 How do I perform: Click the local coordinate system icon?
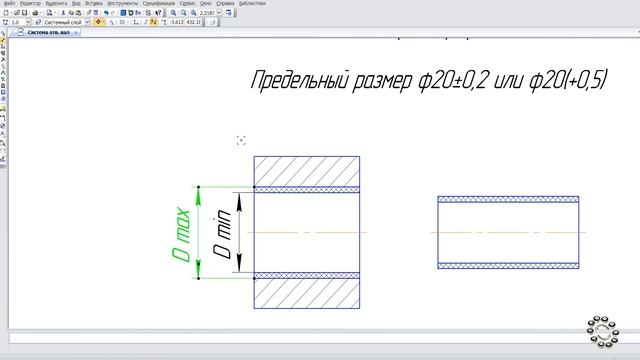[136, 22]
